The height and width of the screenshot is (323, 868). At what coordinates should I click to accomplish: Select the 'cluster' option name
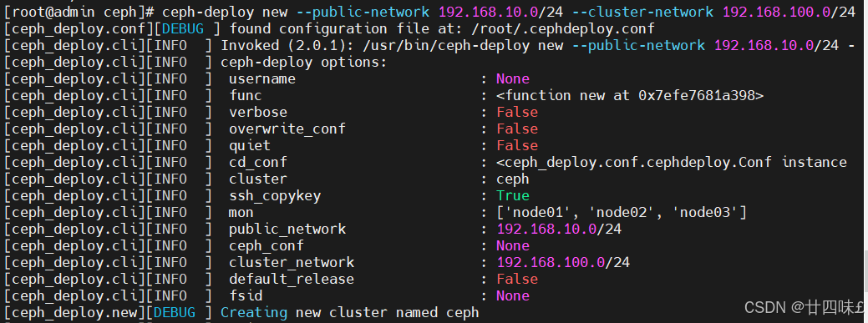(258, 179)
